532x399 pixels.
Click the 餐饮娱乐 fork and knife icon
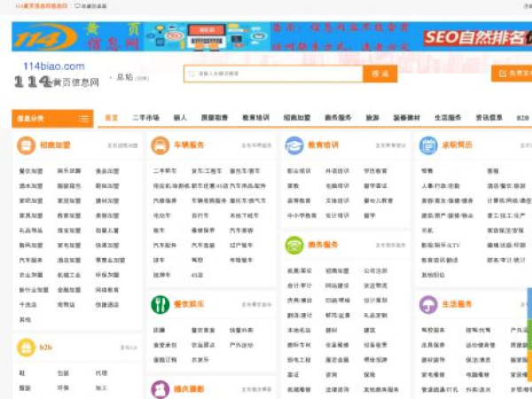coord(160,304)
